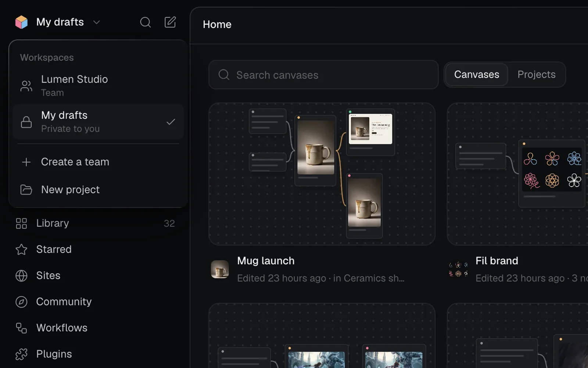The height and width of the screenshot is (368, 588).
Task: Open the Fil brand canvas preview
Action: coord(517,174)
